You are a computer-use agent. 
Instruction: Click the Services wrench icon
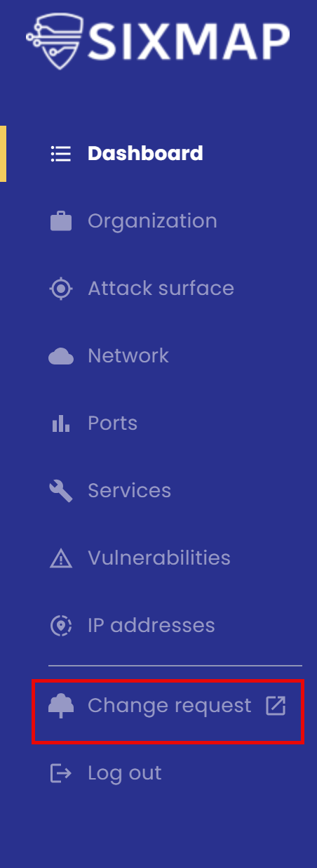[61, 491]
